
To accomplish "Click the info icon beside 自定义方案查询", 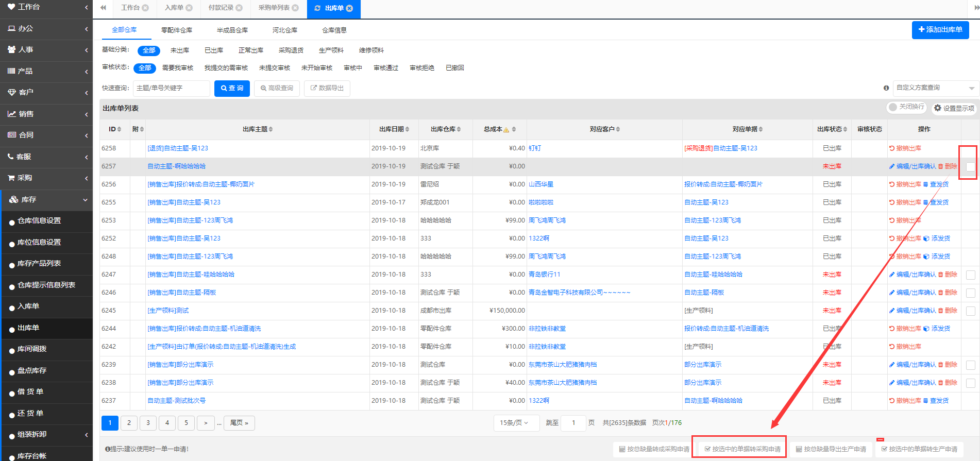I will coord(886,88).
